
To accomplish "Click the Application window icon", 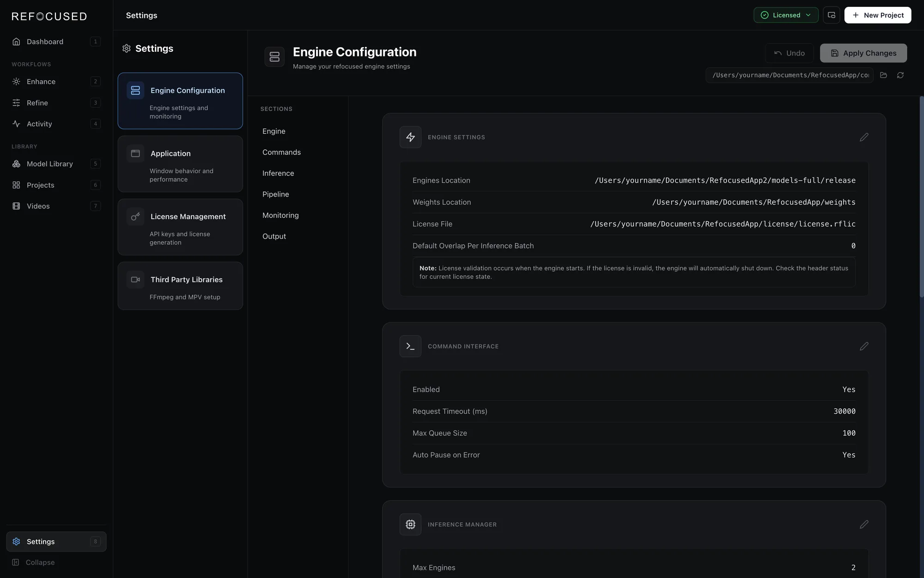I will coord(135,154).
